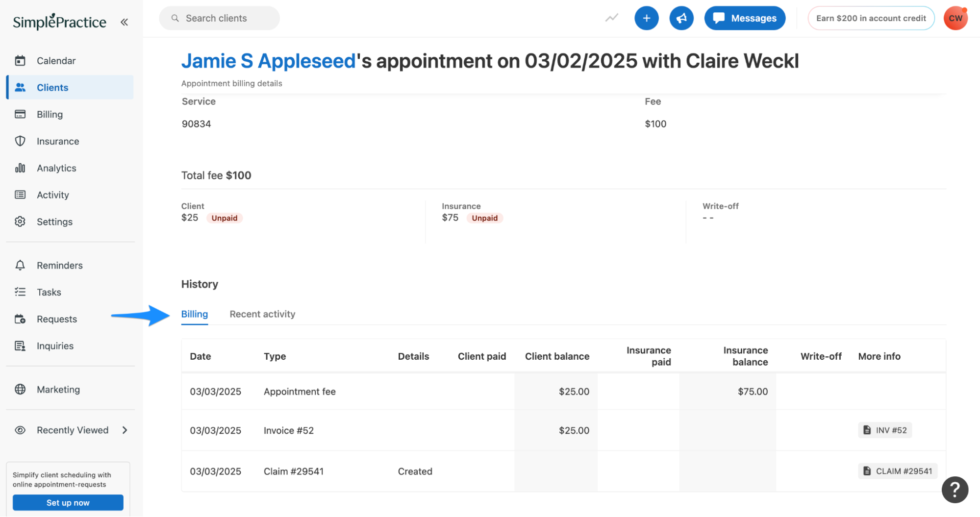Click the SimplePractice logo
980x517 pixels.
[x=59, y=22]
